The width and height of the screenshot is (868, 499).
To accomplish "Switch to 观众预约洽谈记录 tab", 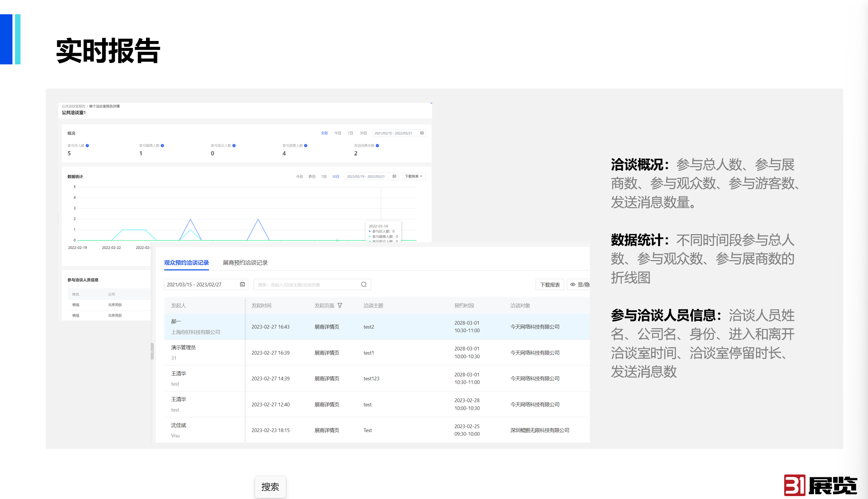I will pos(186,263).
